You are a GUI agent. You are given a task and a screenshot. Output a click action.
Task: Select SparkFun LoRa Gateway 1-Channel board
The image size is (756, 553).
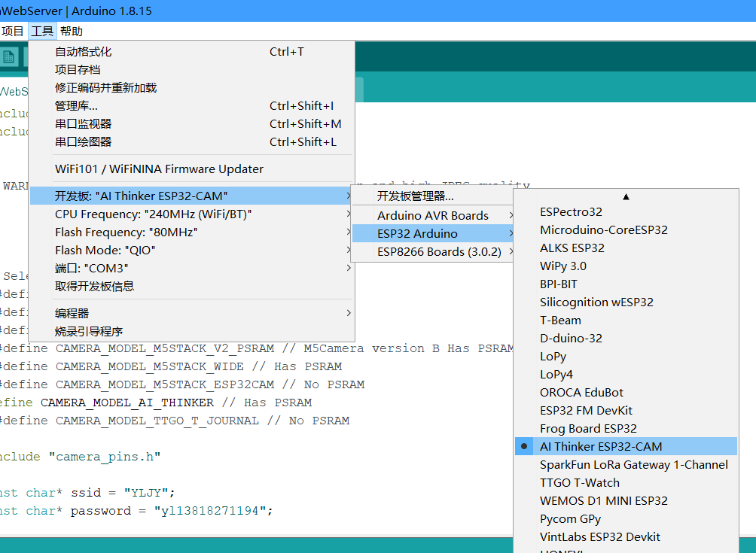(x=626, y=465)
